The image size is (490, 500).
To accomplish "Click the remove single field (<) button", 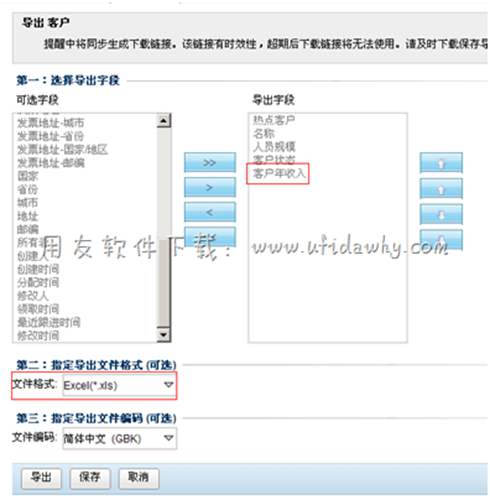I will click(x=210, y=212).
